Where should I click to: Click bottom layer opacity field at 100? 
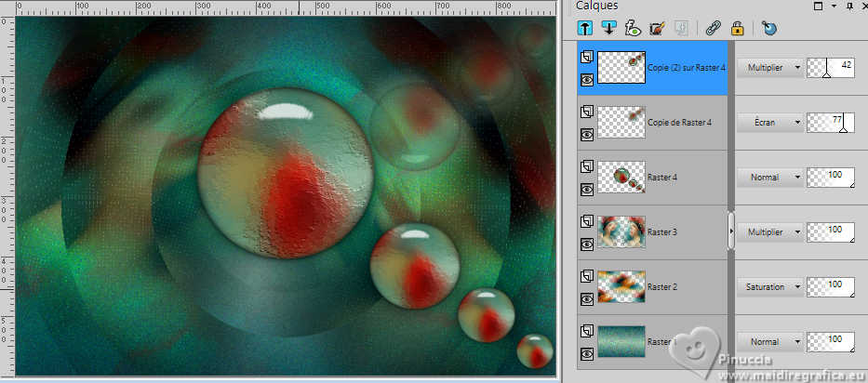click(831, 341)
